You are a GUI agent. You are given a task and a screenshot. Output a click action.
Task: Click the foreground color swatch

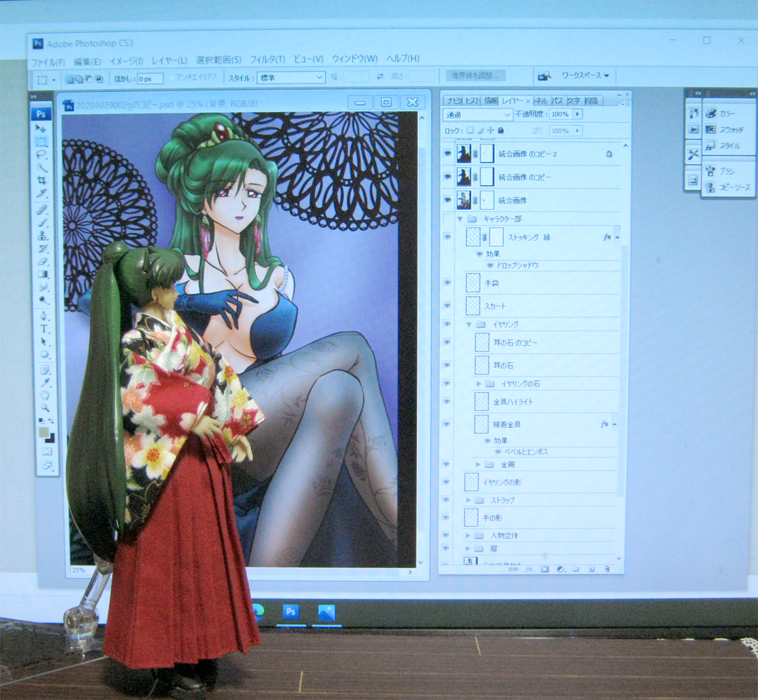click(44, 432)
